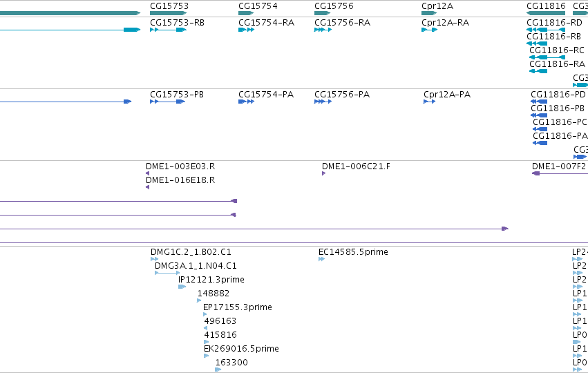The image size is (588, 373).
Task: Select the CG15753 gene glyph
Action: 168,13
